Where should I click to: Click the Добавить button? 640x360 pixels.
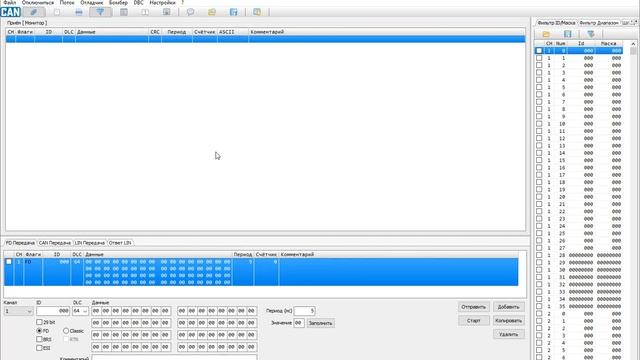coord(509,307)
